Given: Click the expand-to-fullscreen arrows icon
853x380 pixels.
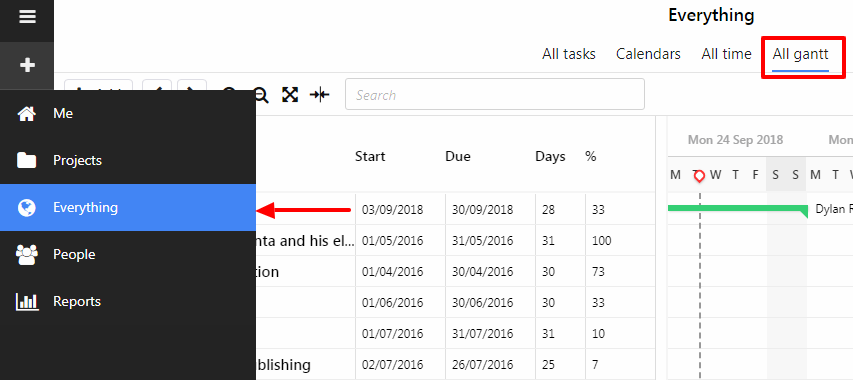Looking at the screenshot, I should pyautogui.click(x=290, y=95).
